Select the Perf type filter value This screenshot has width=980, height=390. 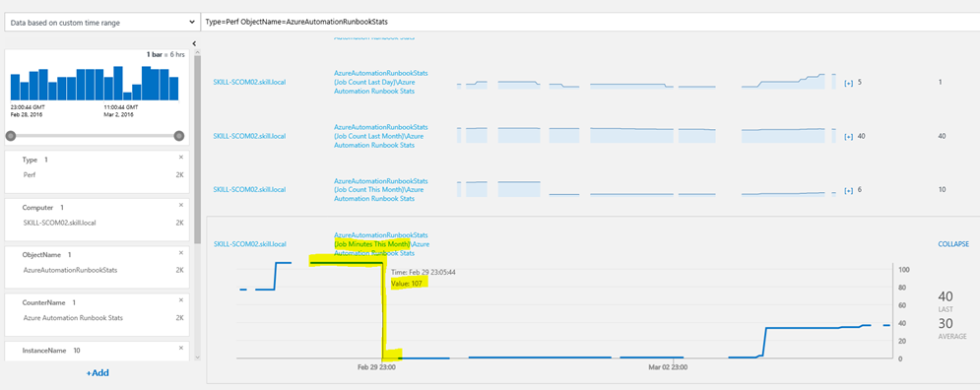[x=30, y=175]
